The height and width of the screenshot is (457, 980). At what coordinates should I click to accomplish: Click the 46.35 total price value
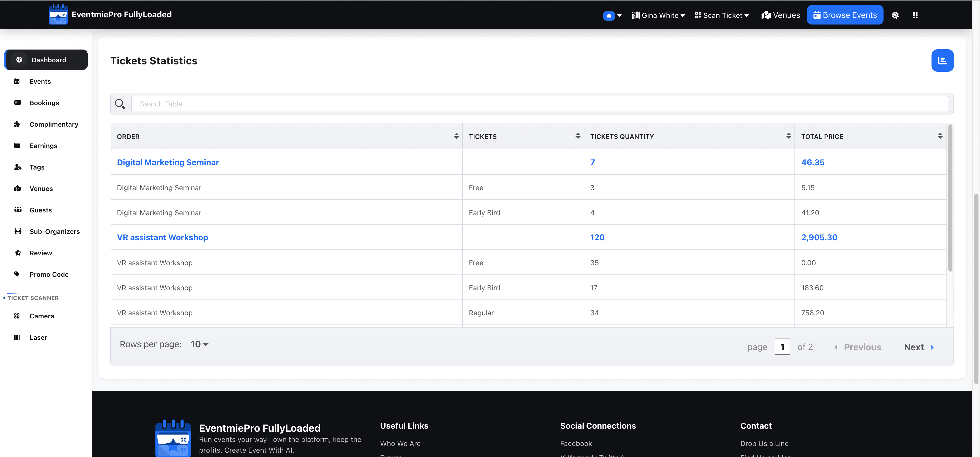coord(813,162)
